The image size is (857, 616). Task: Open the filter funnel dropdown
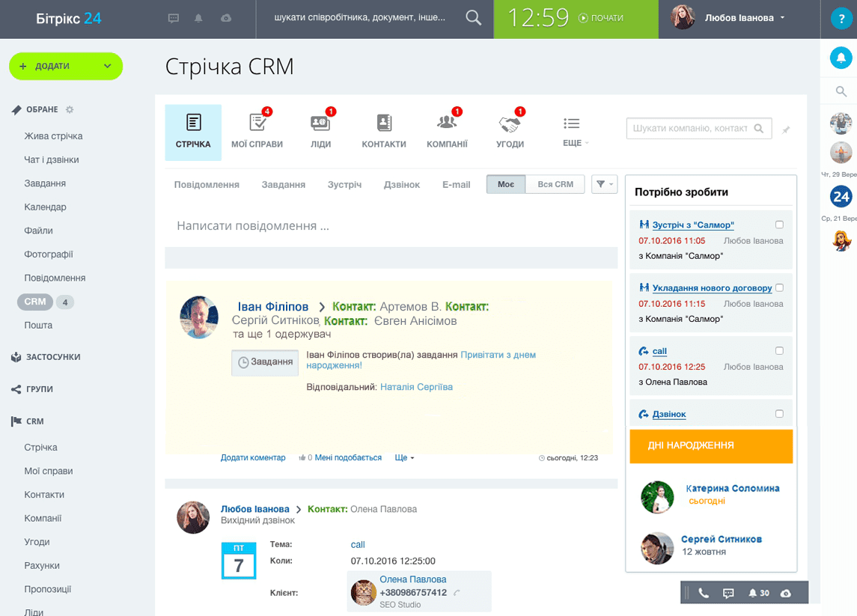click(x=604, y=184)
